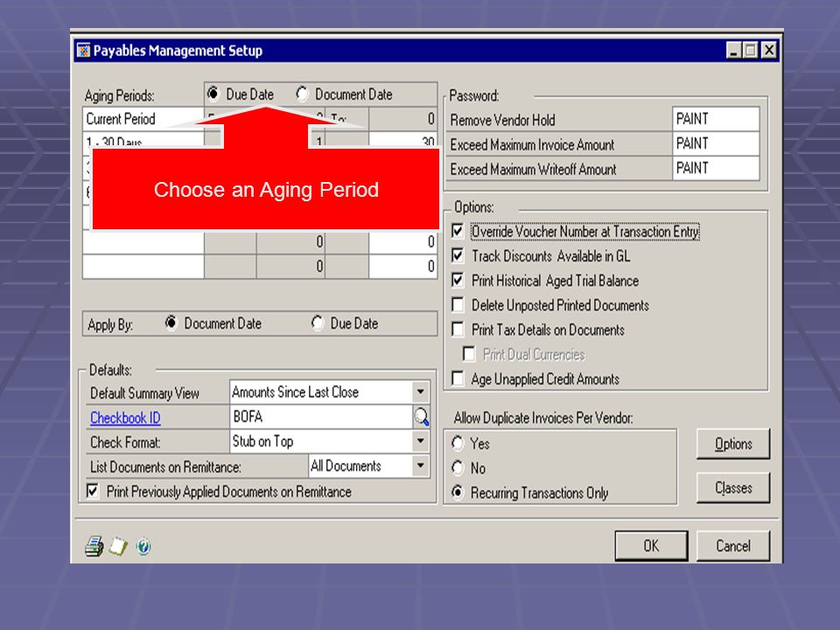Screen dimensions: 840x630
Task: Open Default Summary View dropdown arrow
Action: click(x=421, y=392)
